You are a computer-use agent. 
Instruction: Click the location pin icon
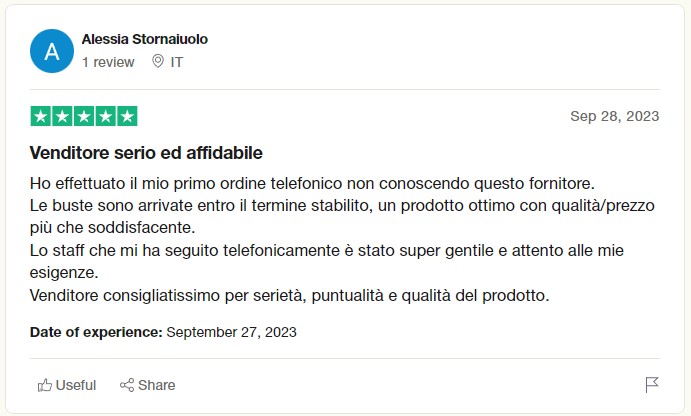(x=158, y=61)
